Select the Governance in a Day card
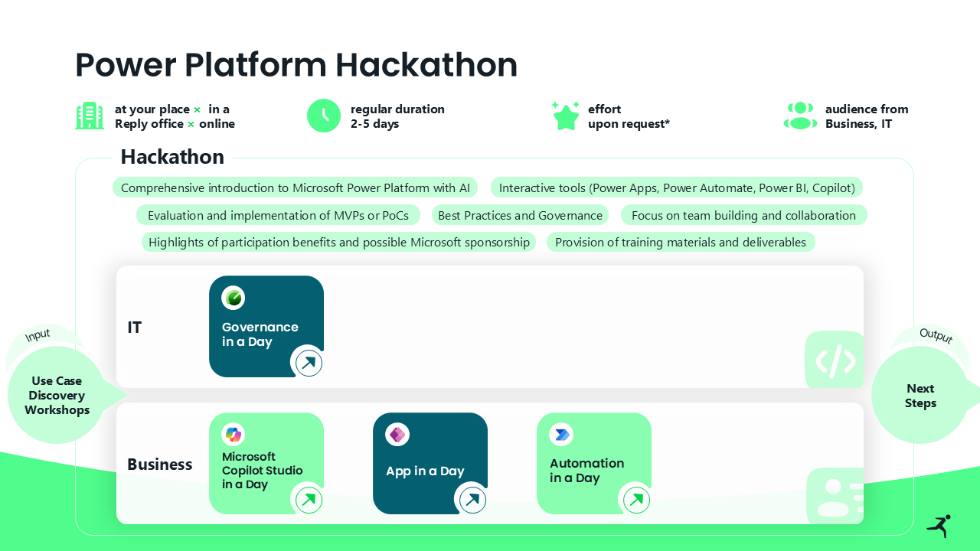 [266, 327]
